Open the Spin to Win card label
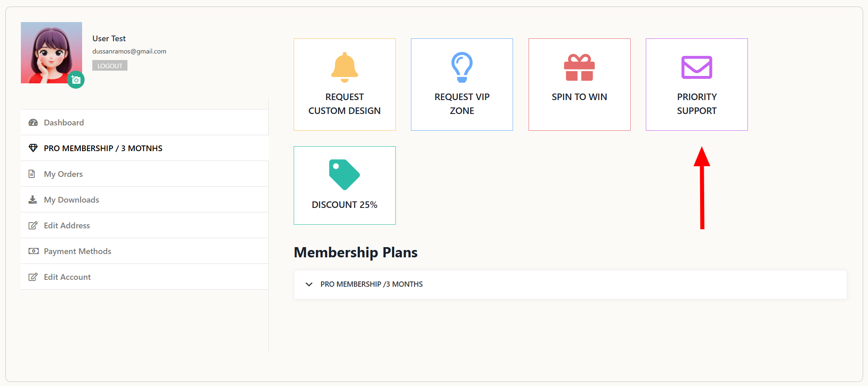 tap(579, 97)
